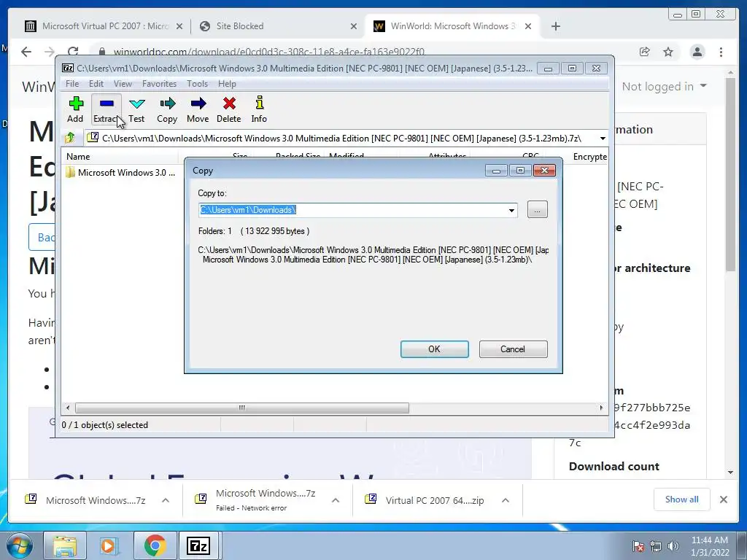Switch to Chrome on the taskbar
Image resolution: width=747 pixels, height=560 pixels.
[x=155, y=545]
